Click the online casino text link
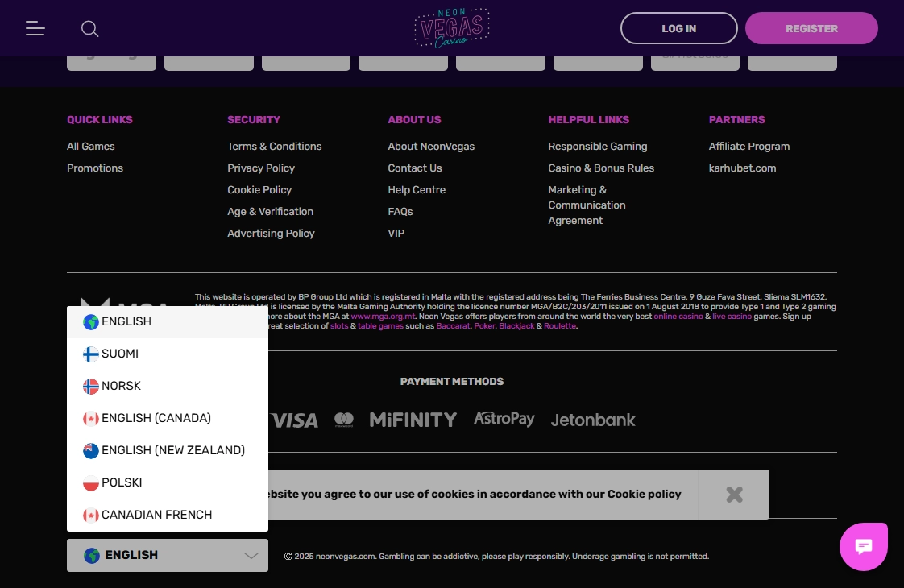This screenshot has width=904, height=588. coord(678,317)
